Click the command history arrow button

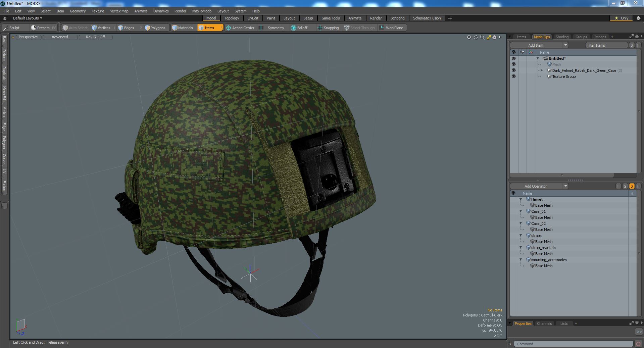639,332
